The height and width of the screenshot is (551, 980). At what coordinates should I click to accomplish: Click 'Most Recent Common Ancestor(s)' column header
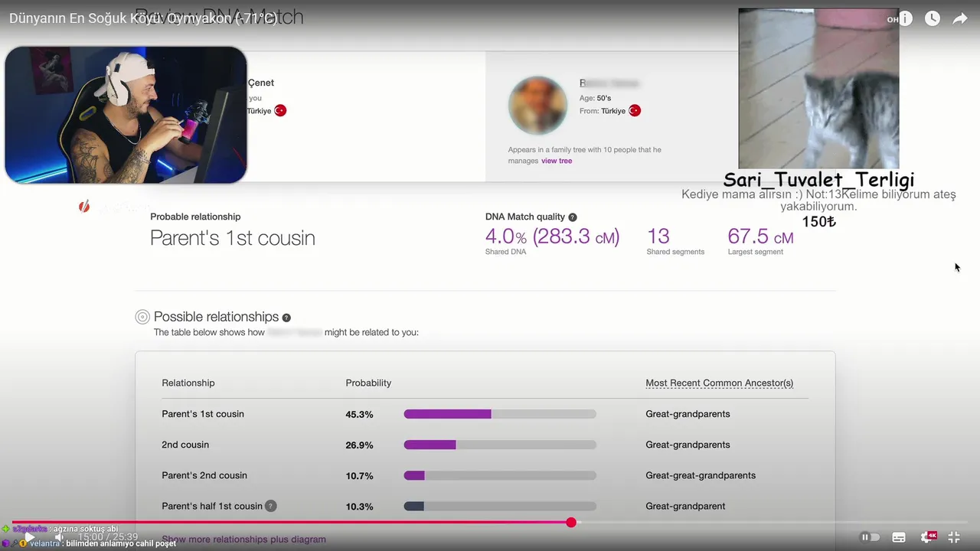click(x=719, y=383)
